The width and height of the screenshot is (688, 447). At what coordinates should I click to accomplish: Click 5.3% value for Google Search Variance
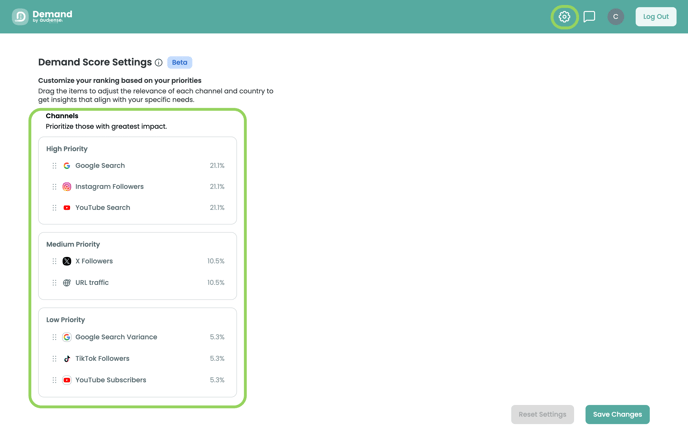(x=217, y=337)
